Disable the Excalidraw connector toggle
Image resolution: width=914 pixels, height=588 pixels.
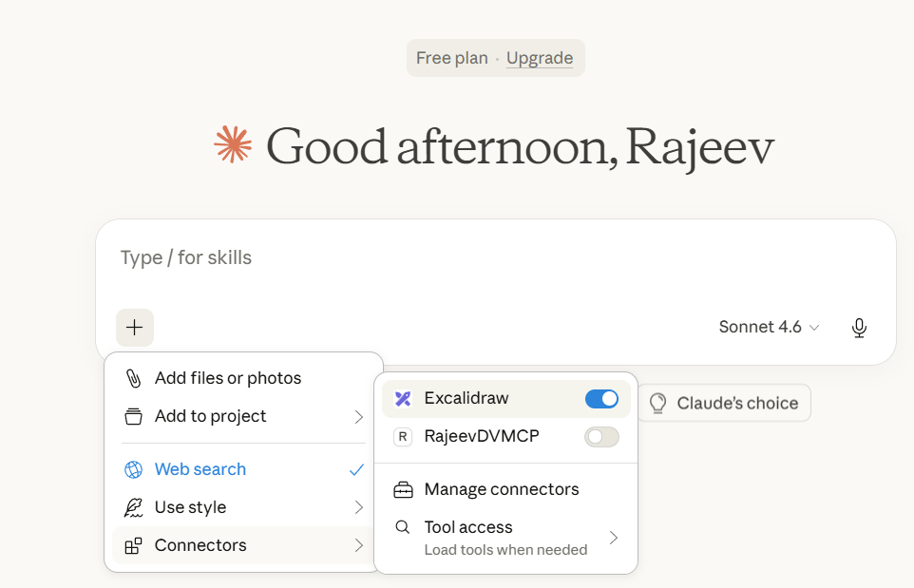601,399
